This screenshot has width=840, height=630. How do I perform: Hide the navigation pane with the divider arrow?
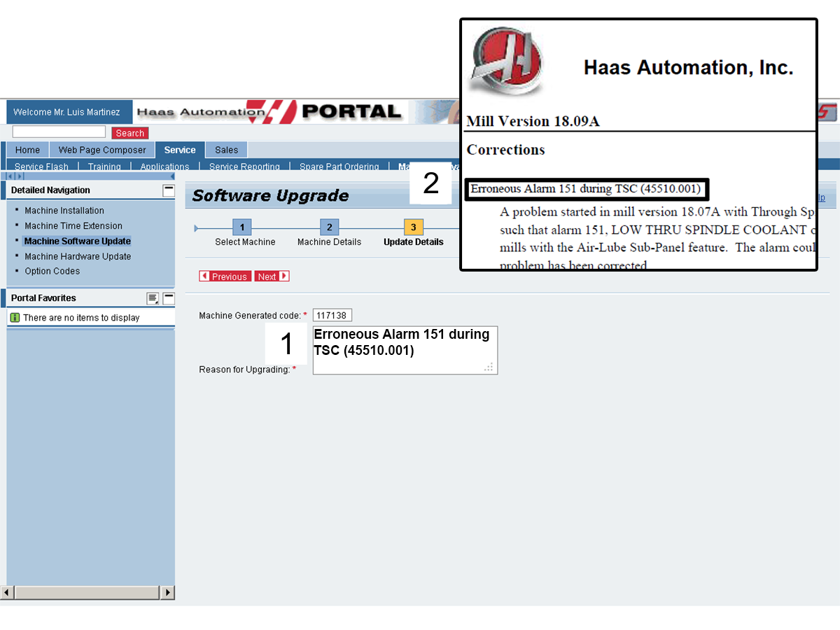click(x=172, y=176)
